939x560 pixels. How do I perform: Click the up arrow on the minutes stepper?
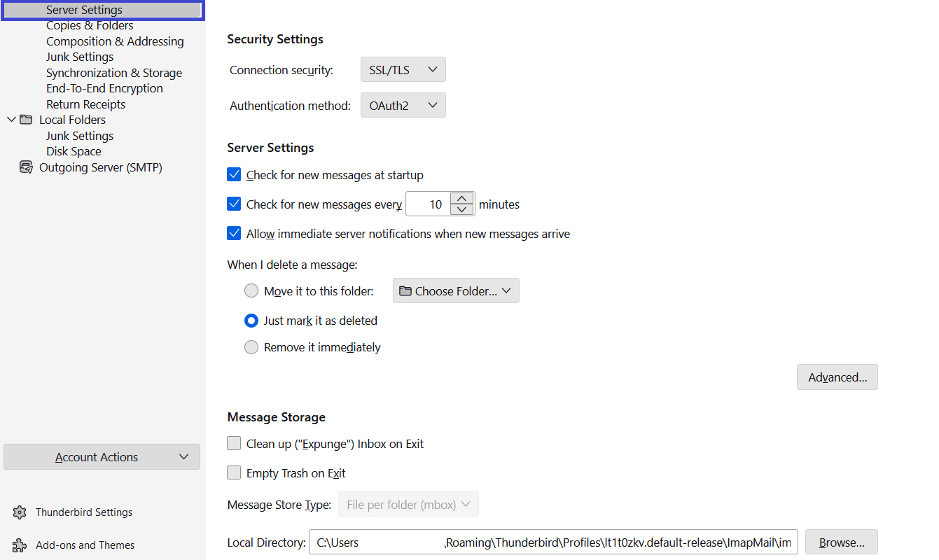(x=462, y=198)
